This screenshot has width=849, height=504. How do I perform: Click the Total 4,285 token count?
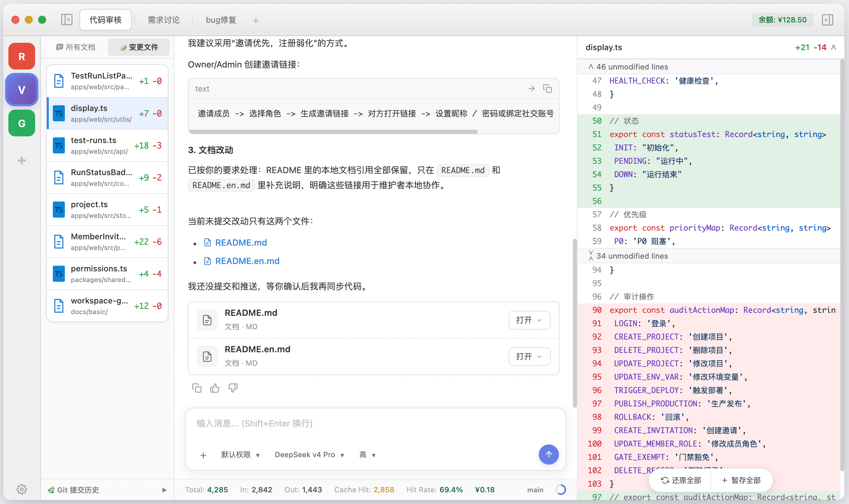[207, 489]
